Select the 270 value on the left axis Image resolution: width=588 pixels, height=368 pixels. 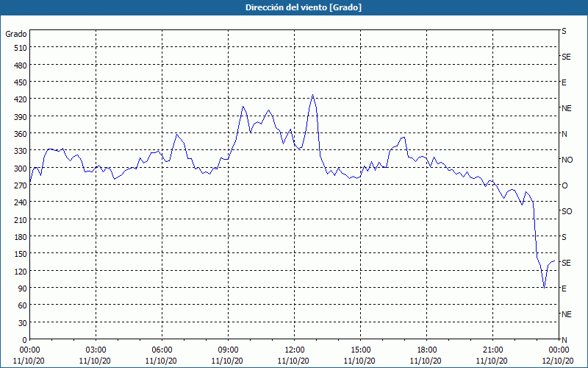click(21, 185)
